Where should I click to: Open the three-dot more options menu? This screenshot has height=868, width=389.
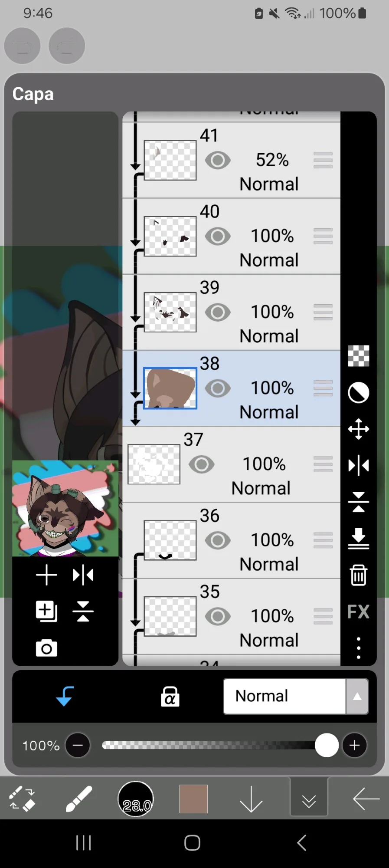(x=358, y=648)
